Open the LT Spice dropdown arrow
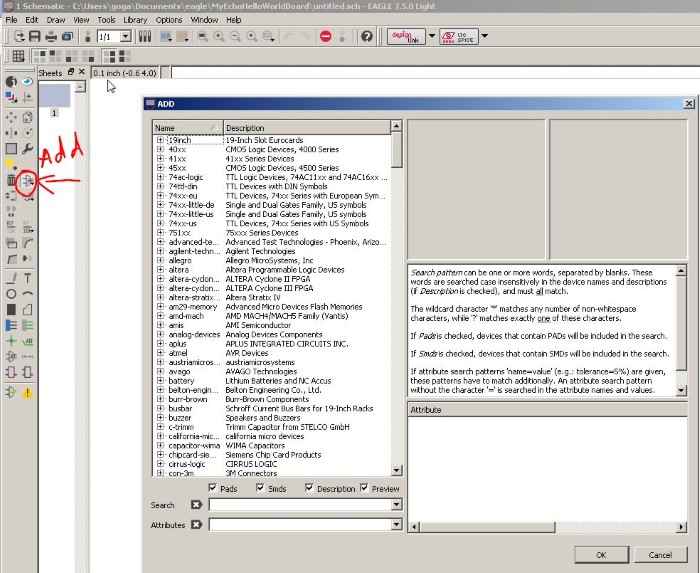The width and height of the screenshot is (700, 573). (484, 36)
